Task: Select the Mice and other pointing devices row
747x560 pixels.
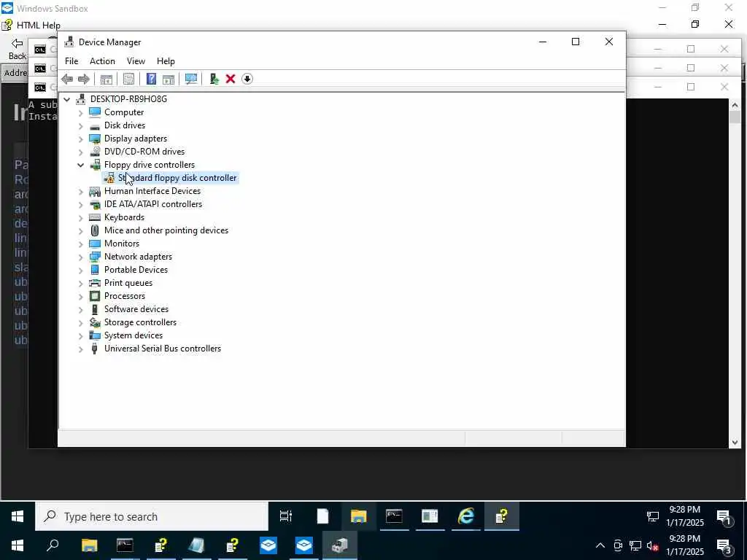Action: tap(166, 230)
